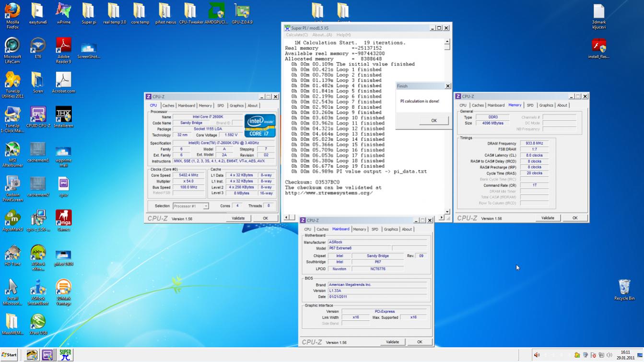Expand the Processor #1 selection dropdown
This screenshot has height=362, width=644.
click(x=206, y=206)
